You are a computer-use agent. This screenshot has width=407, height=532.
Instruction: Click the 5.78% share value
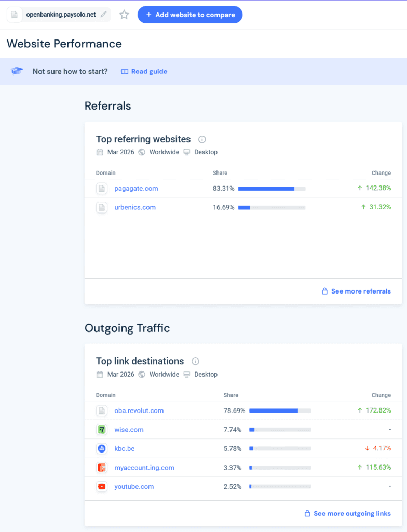point(233,448)
